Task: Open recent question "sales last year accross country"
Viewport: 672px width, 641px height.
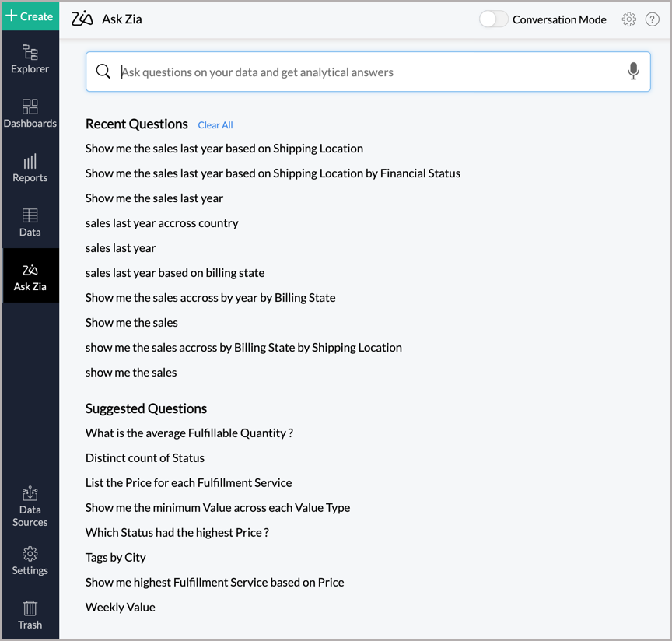Action: pos(162,223)
